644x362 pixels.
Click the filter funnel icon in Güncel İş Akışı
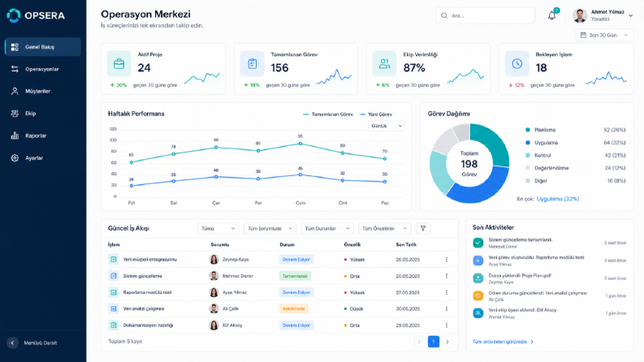(422, 228)
